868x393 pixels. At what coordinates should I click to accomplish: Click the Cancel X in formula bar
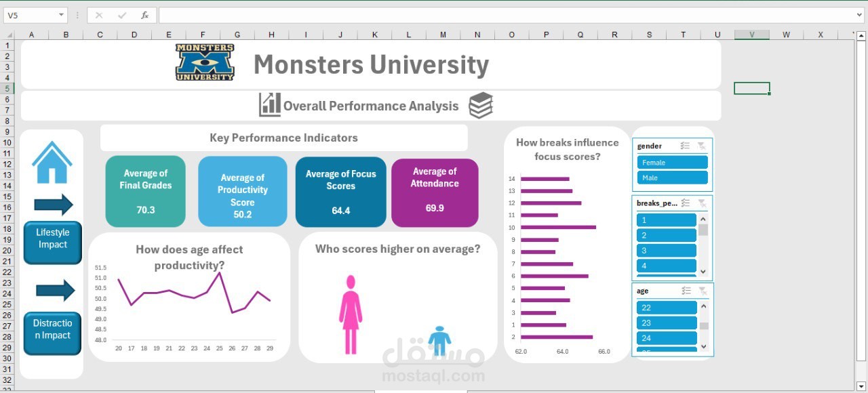click(99, 15)
